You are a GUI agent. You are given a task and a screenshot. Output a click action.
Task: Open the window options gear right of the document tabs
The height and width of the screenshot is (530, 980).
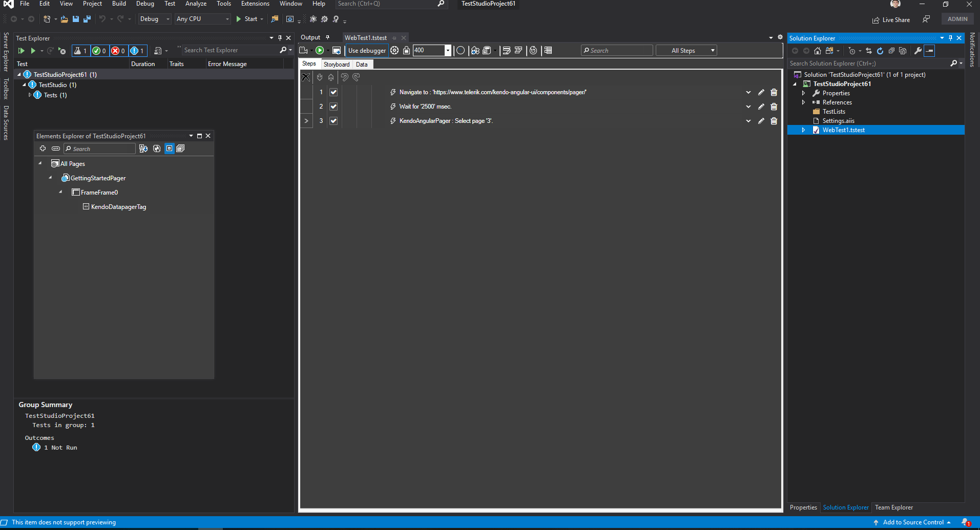pos(780,37)
